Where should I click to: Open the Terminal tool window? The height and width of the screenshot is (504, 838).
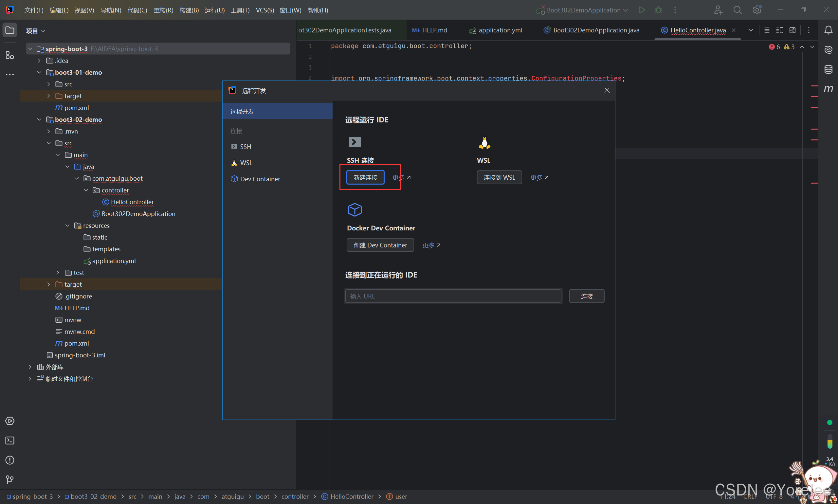[9, 441]
